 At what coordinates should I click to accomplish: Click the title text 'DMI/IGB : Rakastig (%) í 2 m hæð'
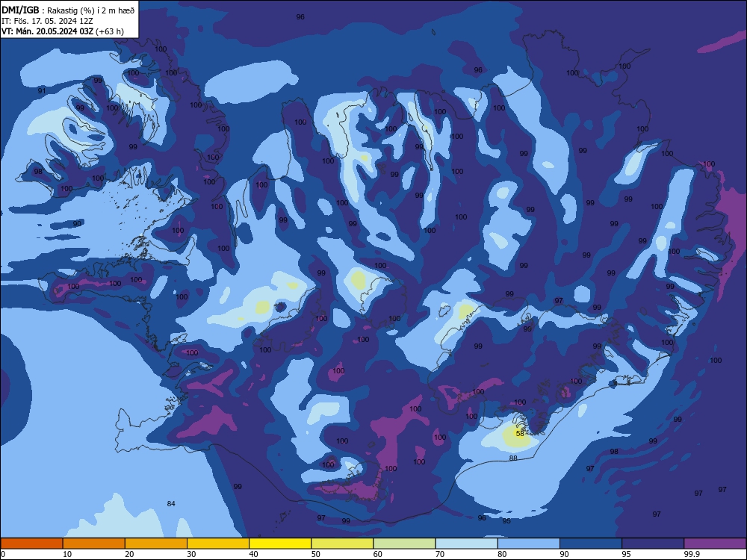point(68,10)
